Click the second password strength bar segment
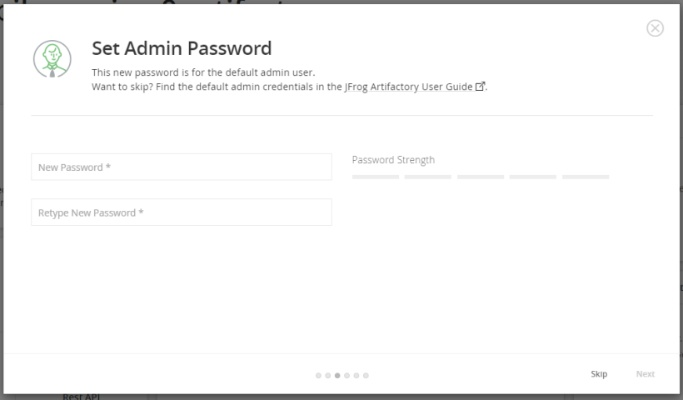Image resolution: width=683 pixels, height=400 pixels. [428, 177]
